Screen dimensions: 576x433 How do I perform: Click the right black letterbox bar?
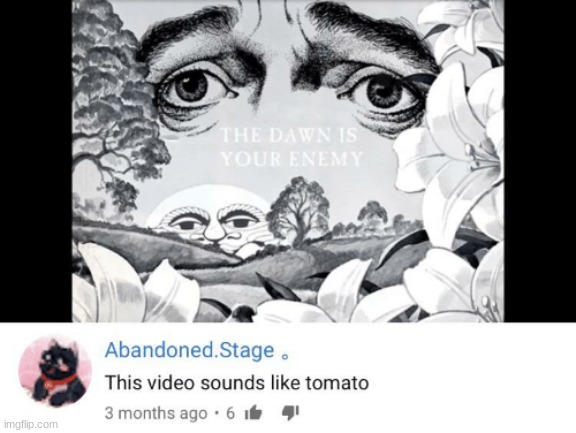pos(540,161)
